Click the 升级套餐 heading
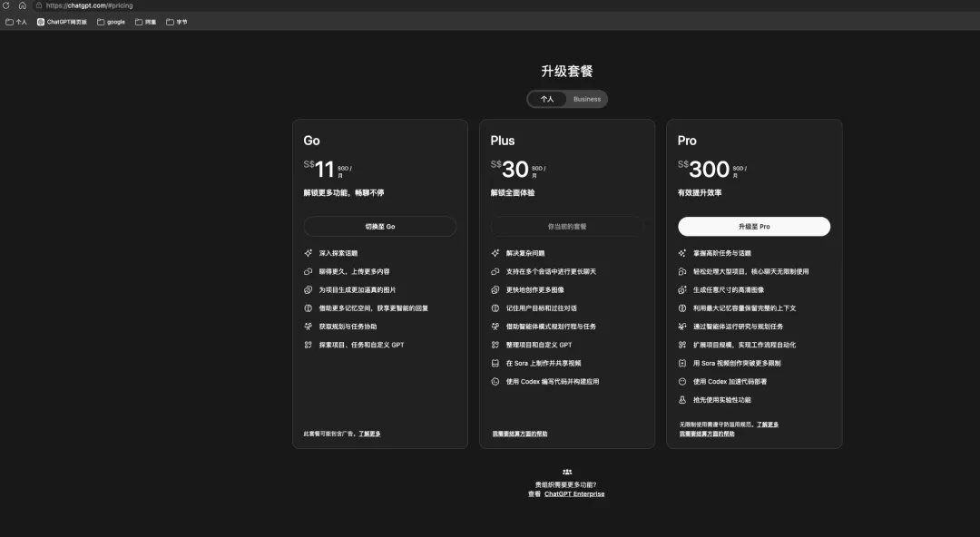This screenshot has width=980, height=537. point(567,72)
